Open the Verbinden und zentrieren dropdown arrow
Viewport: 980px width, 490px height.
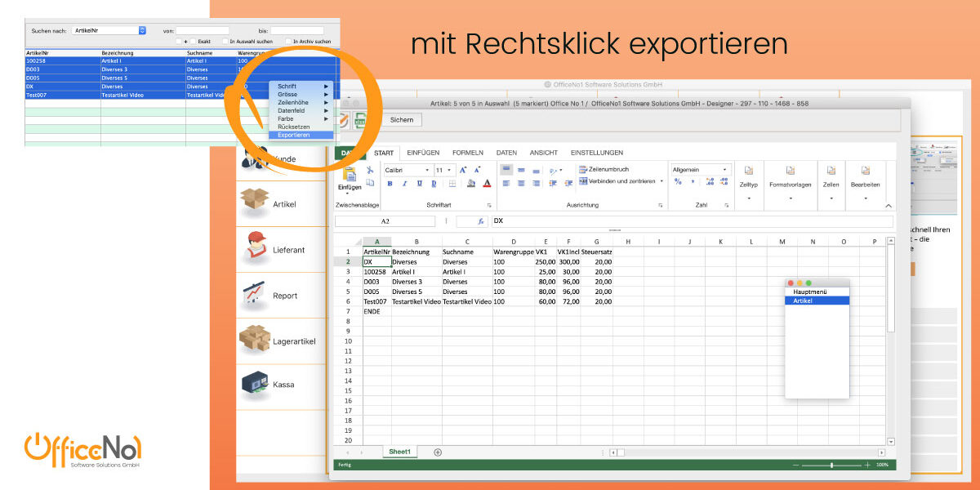[x=661, y=180]
